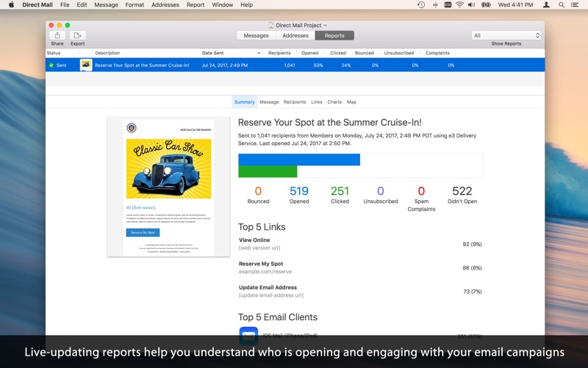Click the Bounced column header

coord(364,53)
